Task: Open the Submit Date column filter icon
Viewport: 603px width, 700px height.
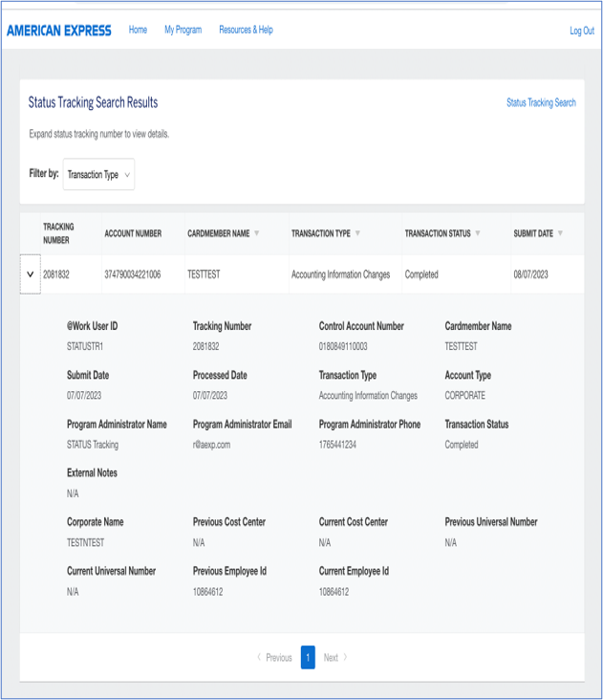Action: click(x=561, y=233)
